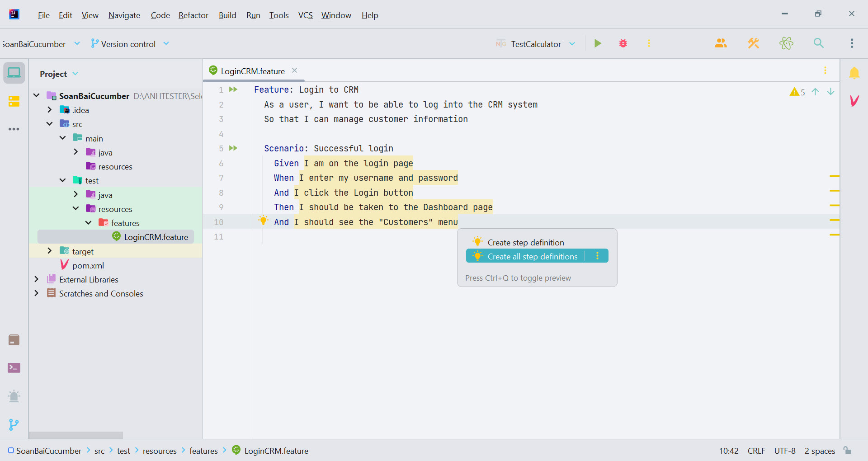868x461 pixels.
Task: Open IDE and project settings tools icon
Action: pyautogui.click(x=754, y=43)
